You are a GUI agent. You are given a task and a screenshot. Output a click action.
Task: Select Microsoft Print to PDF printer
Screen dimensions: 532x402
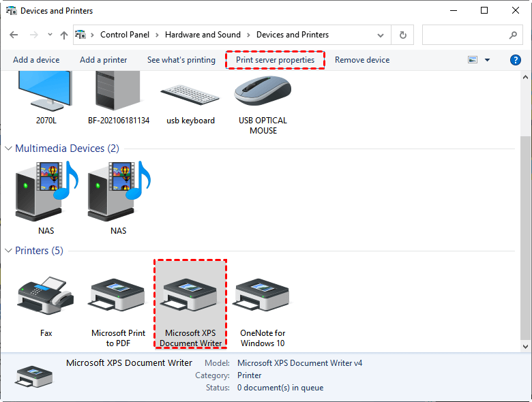pos(118,294)
